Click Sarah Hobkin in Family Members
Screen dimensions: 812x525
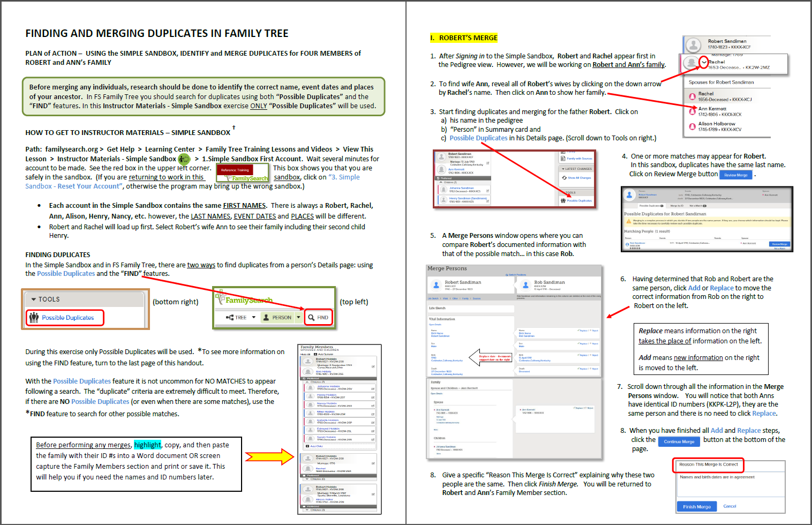click(x=326, y=437)
